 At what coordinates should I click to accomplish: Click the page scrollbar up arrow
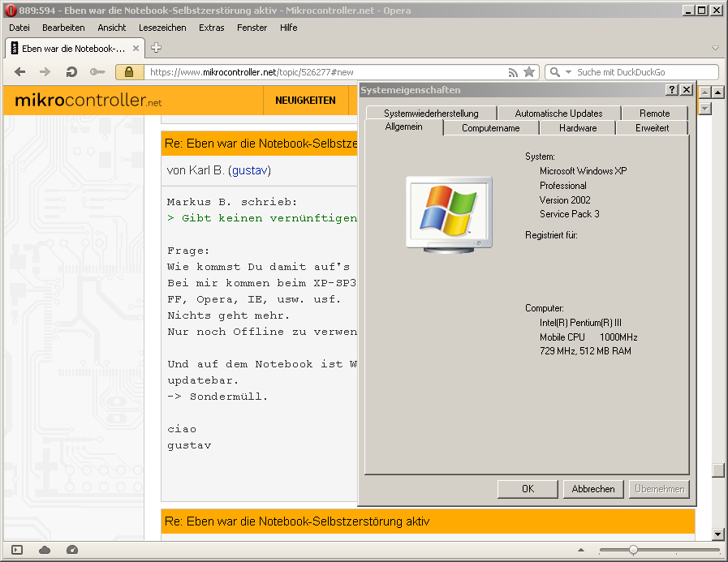pyautogui.click(x=717, y=92)
